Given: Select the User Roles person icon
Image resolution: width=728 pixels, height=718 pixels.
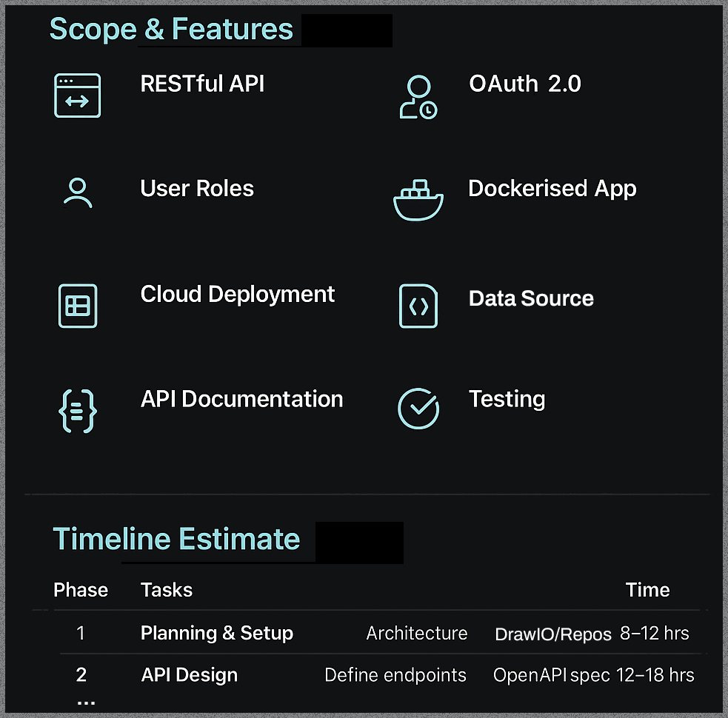Looking at the screenshot, I should [x=77, y=192].
